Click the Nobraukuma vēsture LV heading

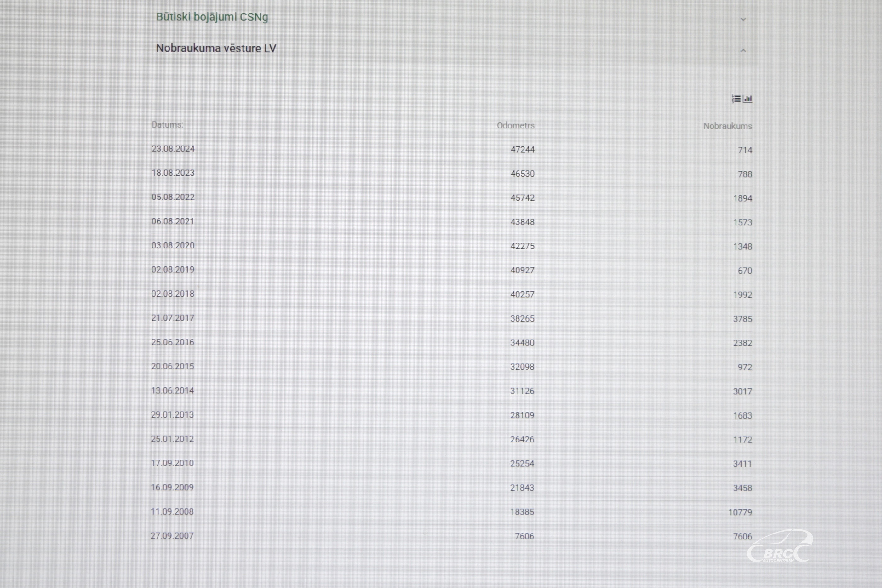coord(216,49)
